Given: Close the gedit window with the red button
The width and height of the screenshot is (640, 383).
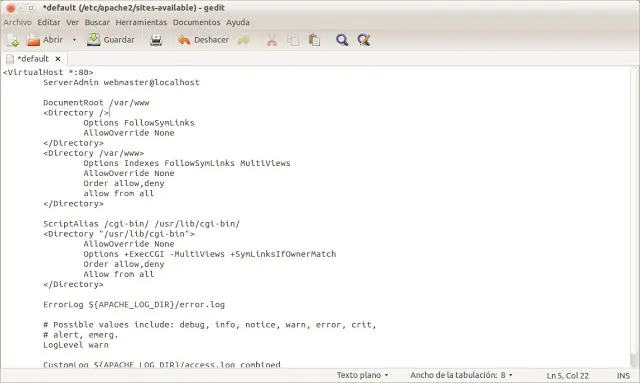Looking at the screenshot, I should (11, 8).
